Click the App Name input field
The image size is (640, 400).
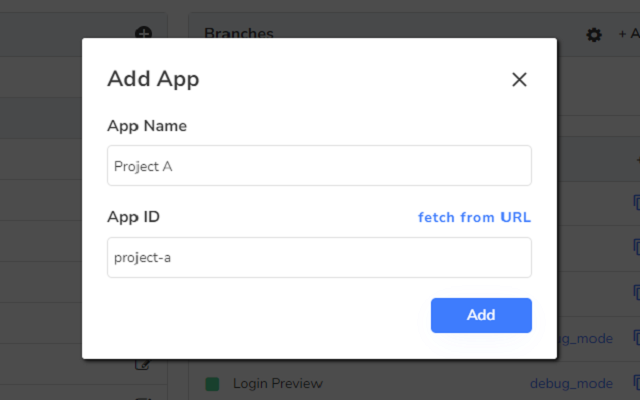tap(319, 166)
